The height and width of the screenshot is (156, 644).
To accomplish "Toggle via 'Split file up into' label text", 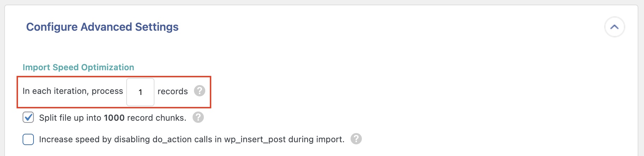I will (x=70, y=118).
